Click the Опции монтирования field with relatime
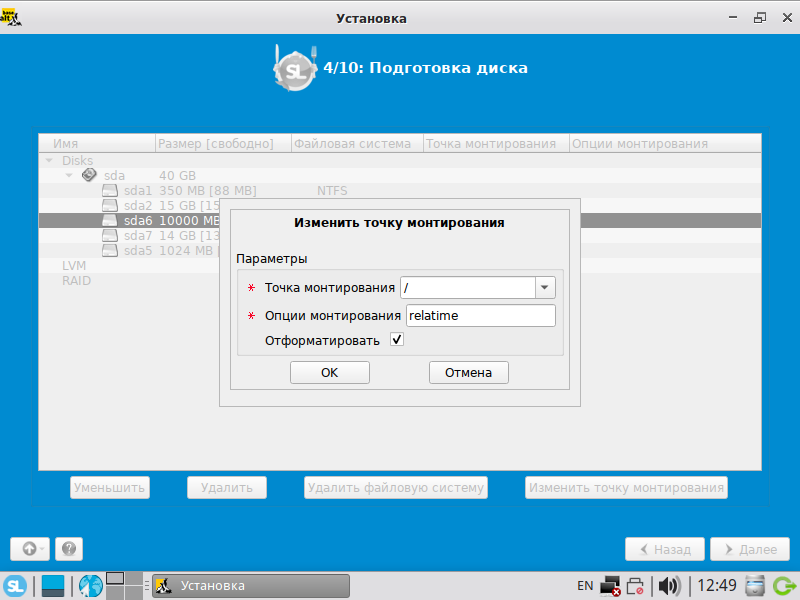800x600 pixels. point(481,315)
